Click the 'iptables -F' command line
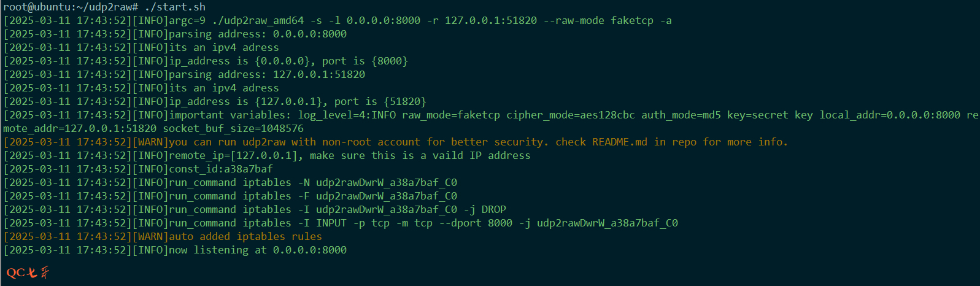This screenshot has width=980, height=286. click(313, 196)
